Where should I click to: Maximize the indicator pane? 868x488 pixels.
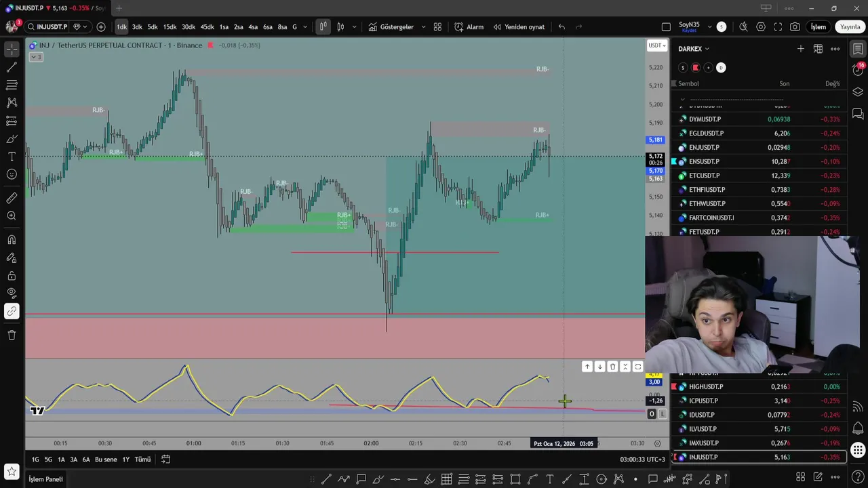tap(637, 367)
